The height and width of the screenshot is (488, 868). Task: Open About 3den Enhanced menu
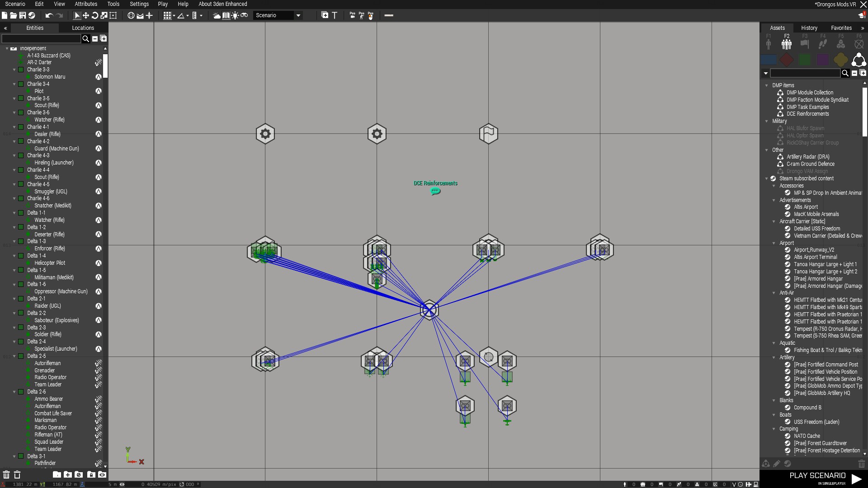click(222, 4)
